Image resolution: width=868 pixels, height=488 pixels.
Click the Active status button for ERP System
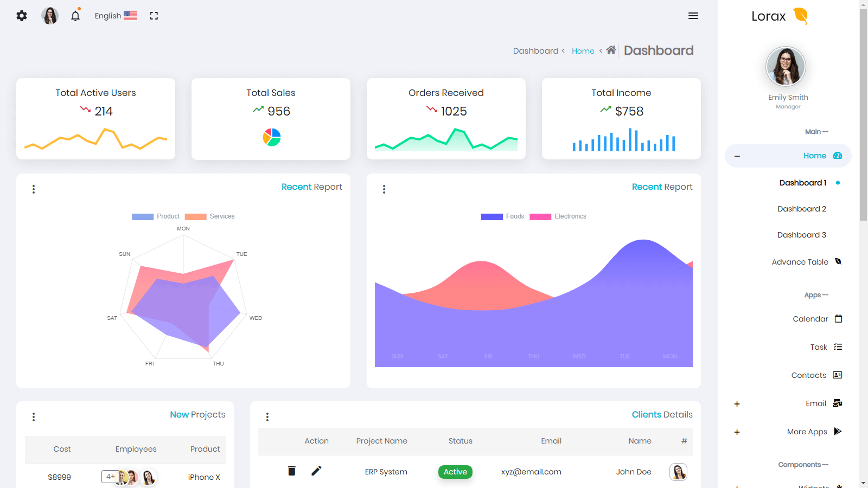click(455, 472)
